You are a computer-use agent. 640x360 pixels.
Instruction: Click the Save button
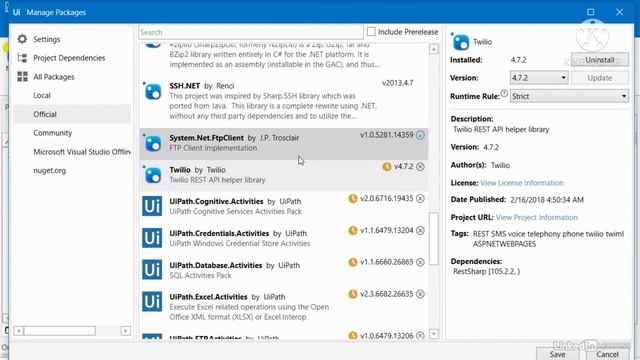557,353
